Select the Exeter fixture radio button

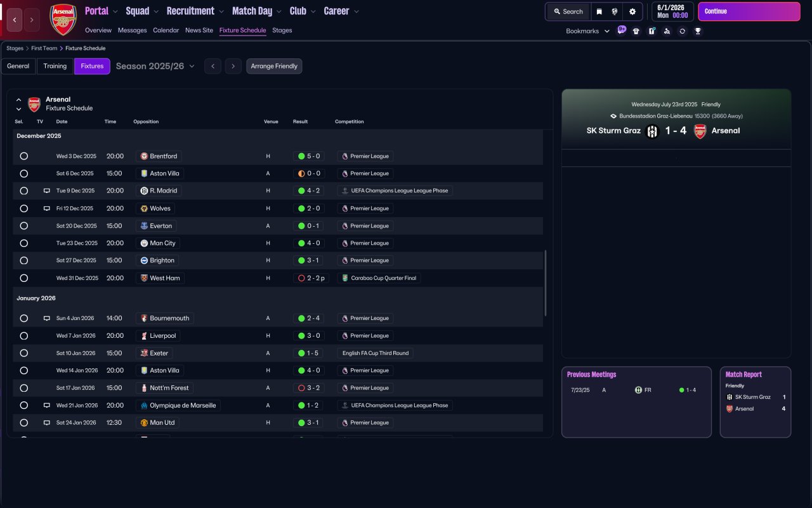(x=24, y=353)
